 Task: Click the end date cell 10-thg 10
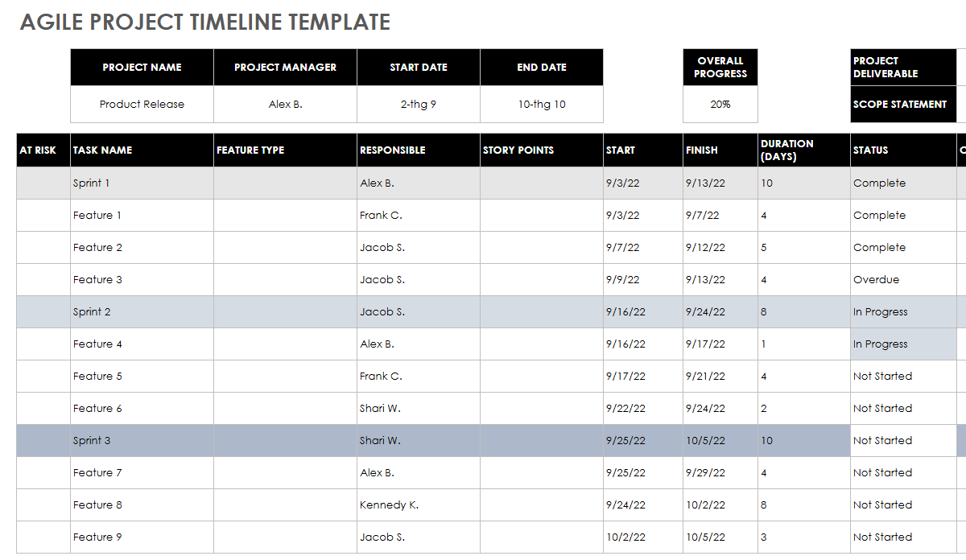[x=542, y=105]
